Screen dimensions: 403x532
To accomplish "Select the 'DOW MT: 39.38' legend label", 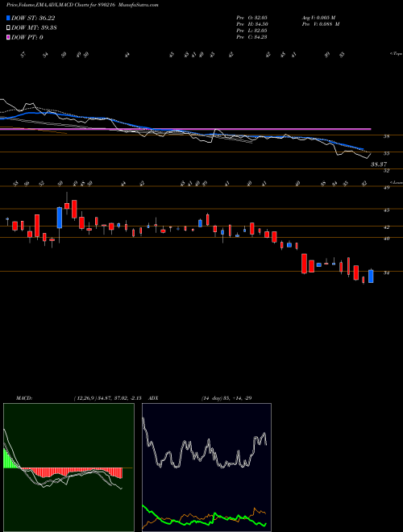I will point(34,28).
